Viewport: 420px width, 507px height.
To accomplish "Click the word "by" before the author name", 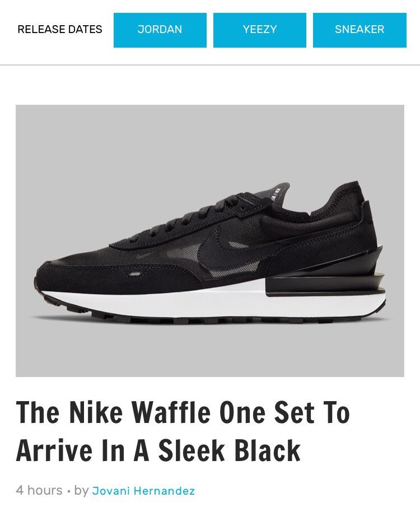I will tap(81, 491).
